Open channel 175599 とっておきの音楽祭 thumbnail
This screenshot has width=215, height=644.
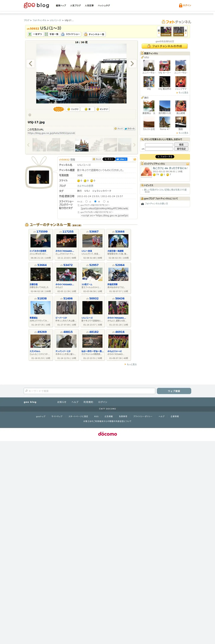click(41, 241)
